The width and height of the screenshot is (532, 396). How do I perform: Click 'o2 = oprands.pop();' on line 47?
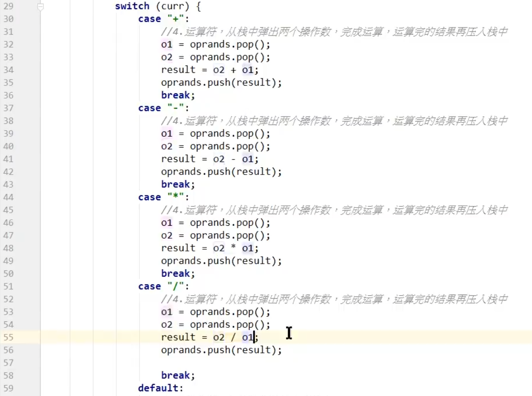(216, 236)
